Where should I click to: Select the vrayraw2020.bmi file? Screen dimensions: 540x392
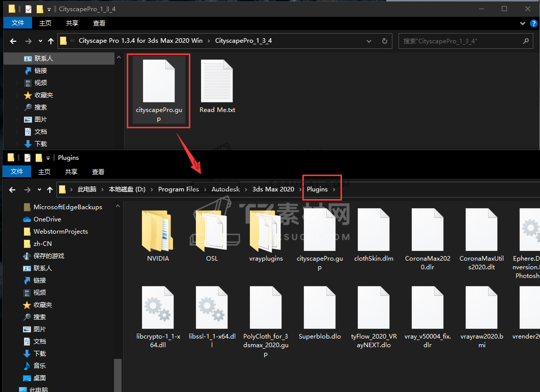coord(481,317)
